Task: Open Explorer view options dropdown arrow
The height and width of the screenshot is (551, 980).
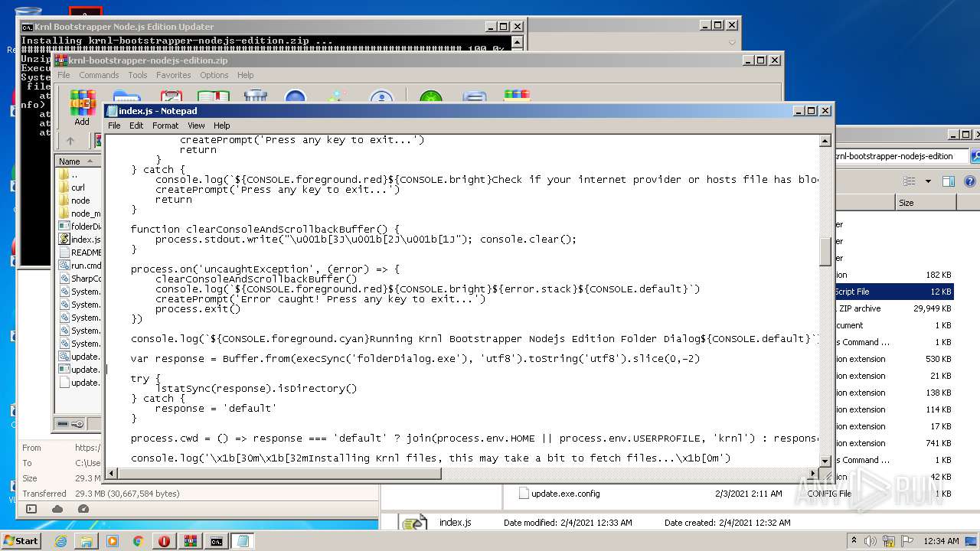Action: 928,181
